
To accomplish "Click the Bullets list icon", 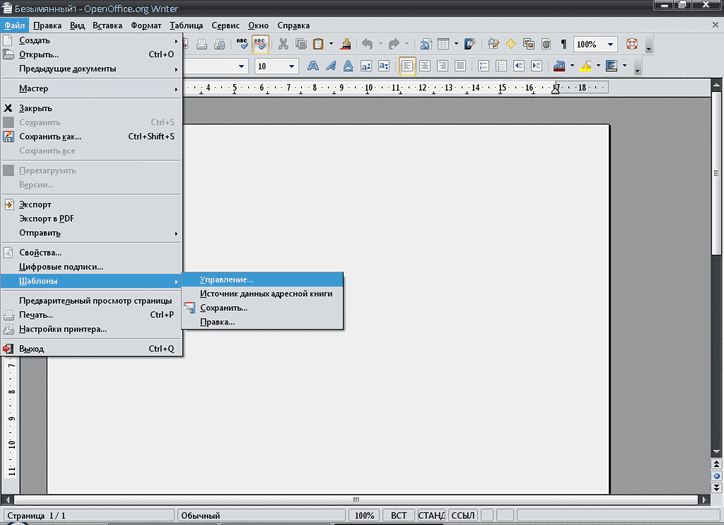I will (501, 66).
